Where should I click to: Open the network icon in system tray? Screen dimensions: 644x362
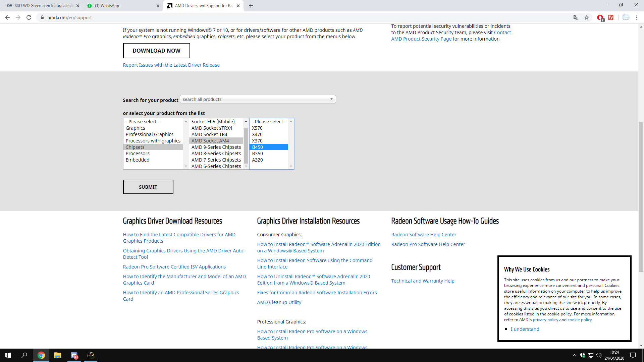(x=591, y=355)
